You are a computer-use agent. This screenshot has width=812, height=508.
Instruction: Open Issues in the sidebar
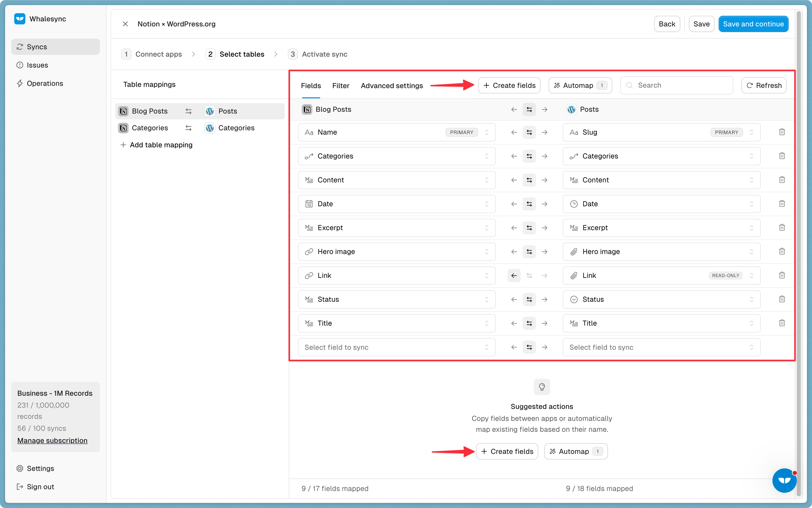click(x=55, y=65)
